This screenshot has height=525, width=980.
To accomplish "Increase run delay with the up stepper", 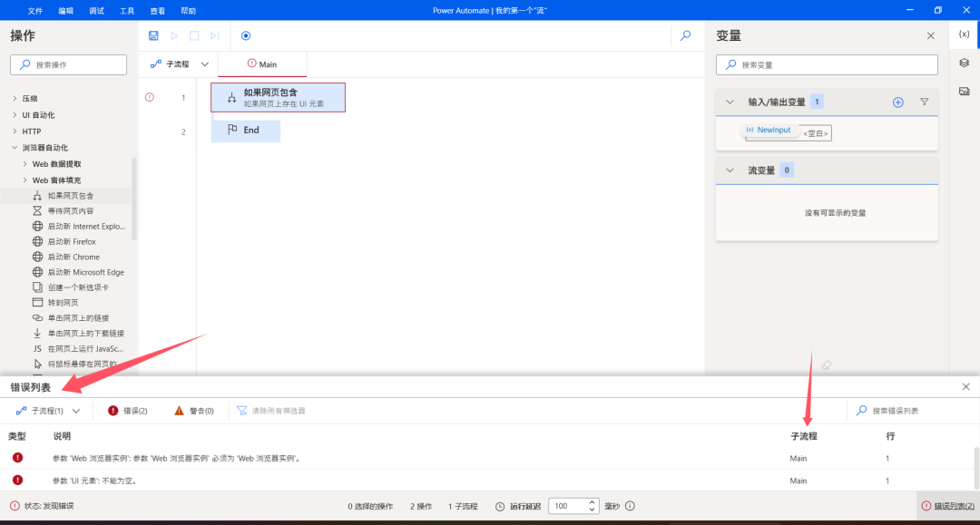I will click(x=593, y=502).
